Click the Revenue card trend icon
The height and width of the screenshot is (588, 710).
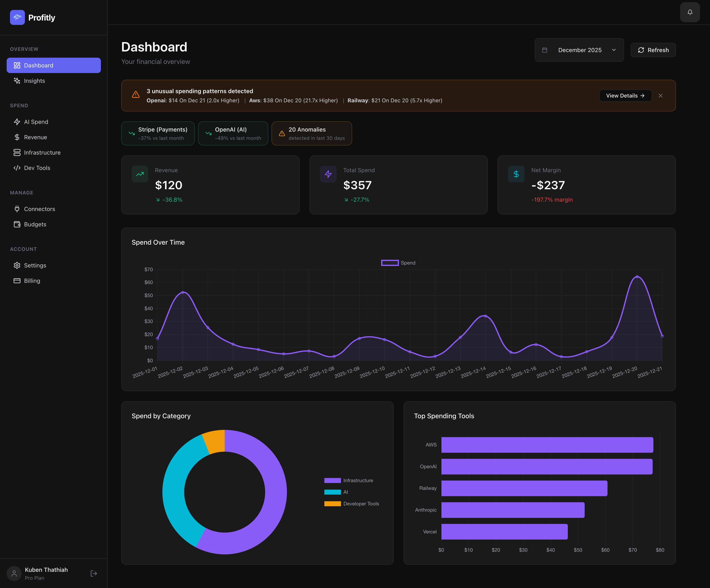pyautogui.click(x=140, y=174)
